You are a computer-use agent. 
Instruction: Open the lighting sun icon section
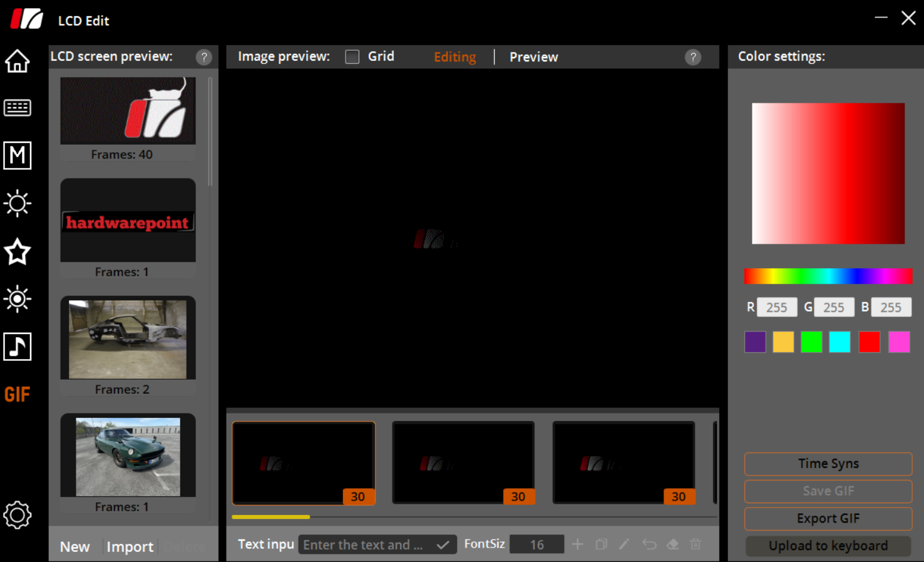click(x=17, y=203)
